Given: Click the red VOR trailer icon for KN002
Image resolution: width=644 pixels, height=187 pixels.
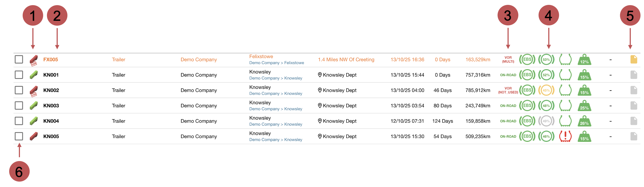Looking at the screenshot, I should [33, 90].
